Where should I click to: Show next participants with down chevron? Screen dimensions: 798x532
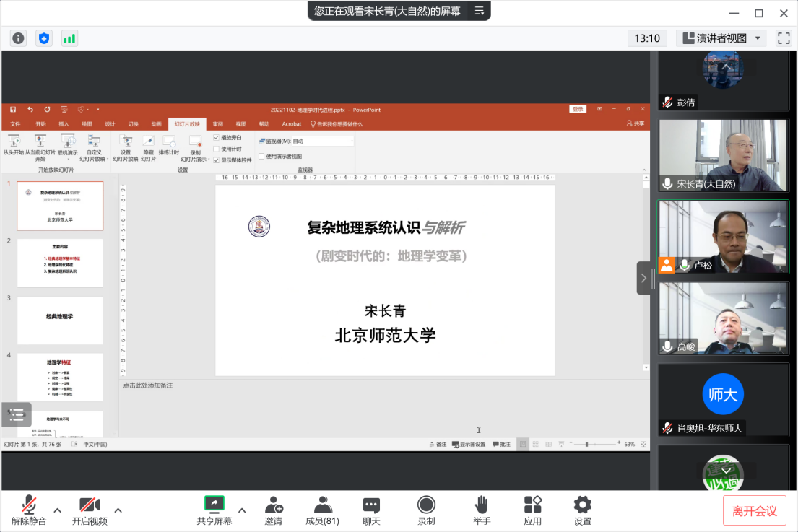727,471
